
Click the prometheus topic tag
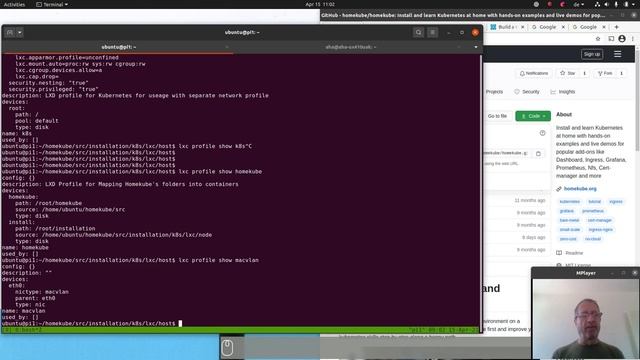[x=593, y=211]
